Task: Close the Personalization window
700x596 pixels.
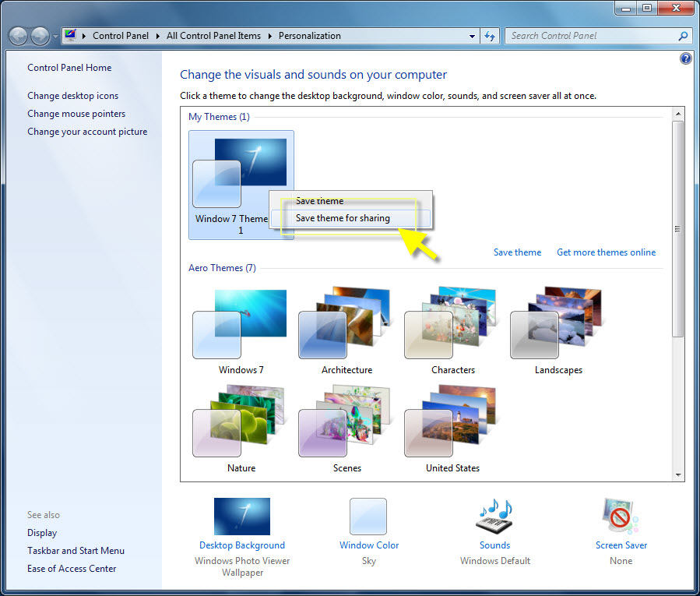Action: [676, 8]
